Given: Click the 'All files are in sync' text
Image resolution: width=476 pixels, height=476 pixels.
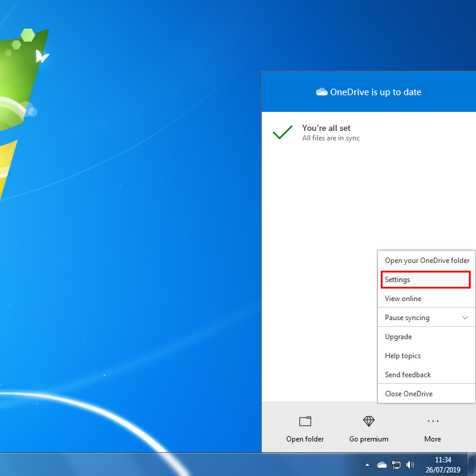Looking at the screenshot, I should click(331, 138).
